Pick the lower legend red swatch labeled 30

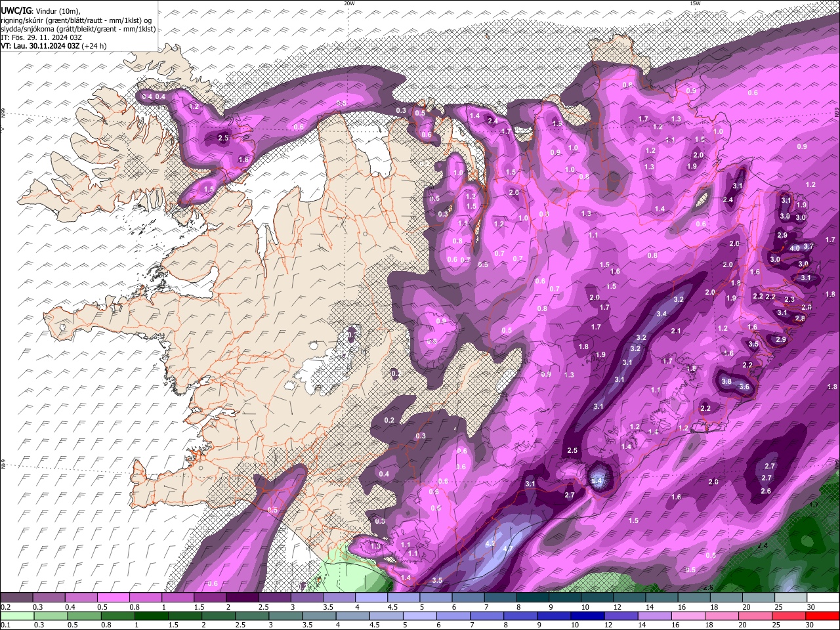pyautogui.click(x=823, y=616)
